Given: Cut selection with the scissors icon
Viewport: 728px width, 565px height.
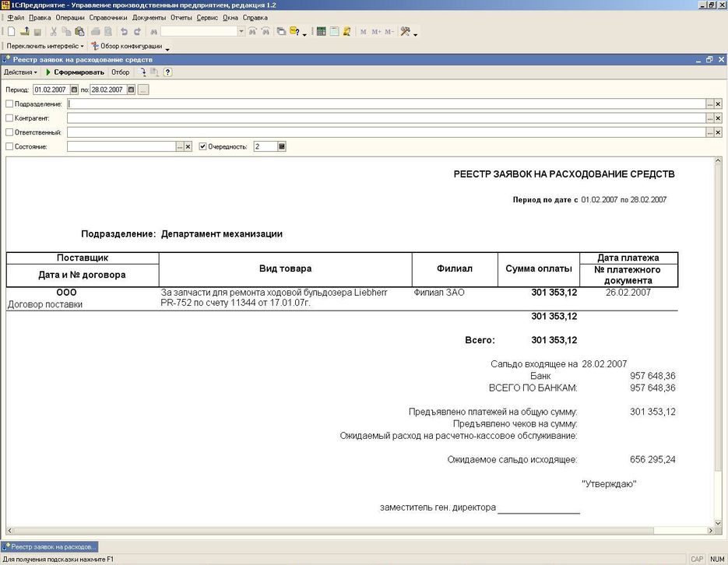Looking at the screenshot, I should [54, 32].
